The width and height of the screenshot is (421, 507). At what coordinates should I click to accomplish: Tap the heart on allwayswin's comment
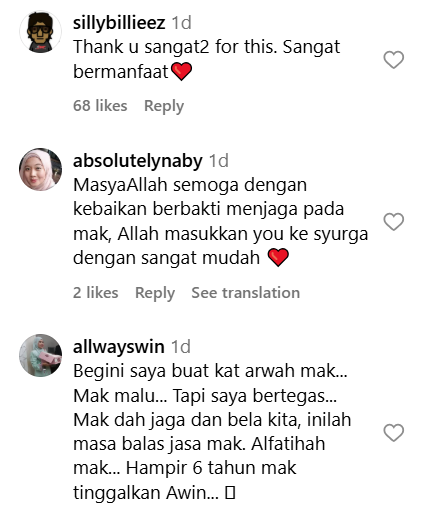click(x=393, y=433)
